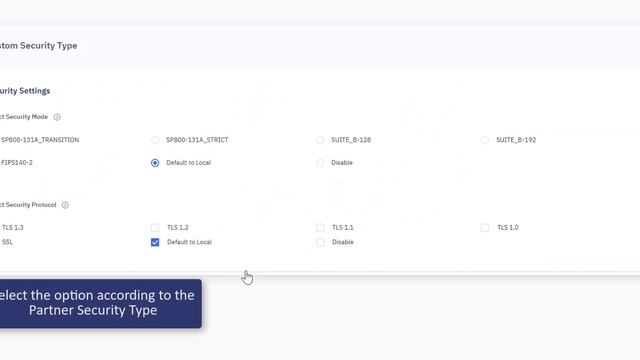
Task: Choose the Disable security mode radio
Action: click(320, 163)
